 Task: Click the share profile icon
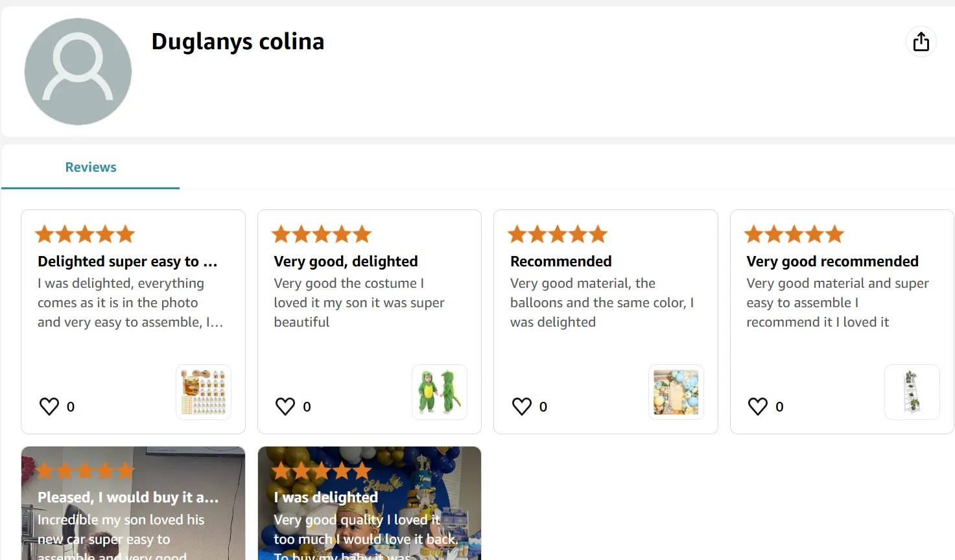coord(921,42)
